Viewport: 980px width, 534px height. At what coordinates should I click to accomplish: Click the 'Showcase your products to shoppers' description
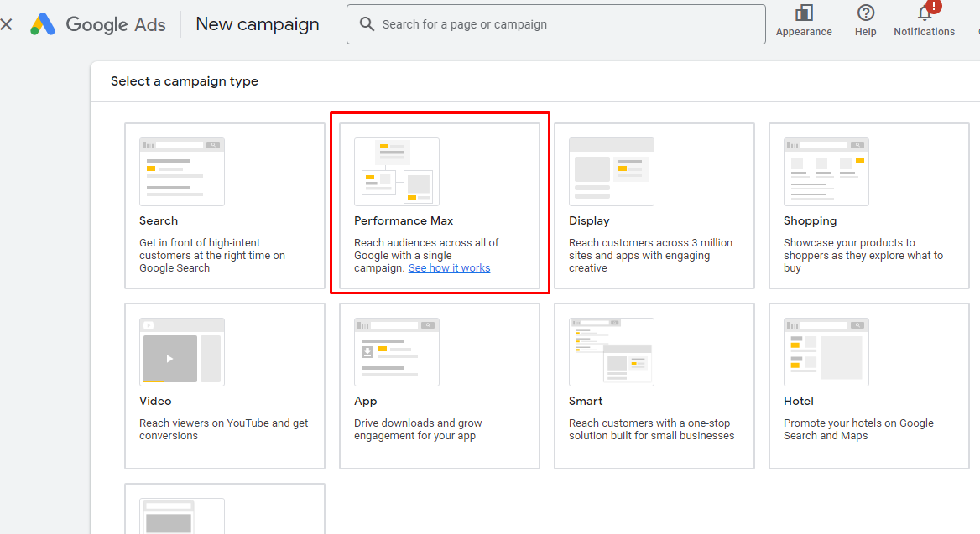(x=863, y=256)
